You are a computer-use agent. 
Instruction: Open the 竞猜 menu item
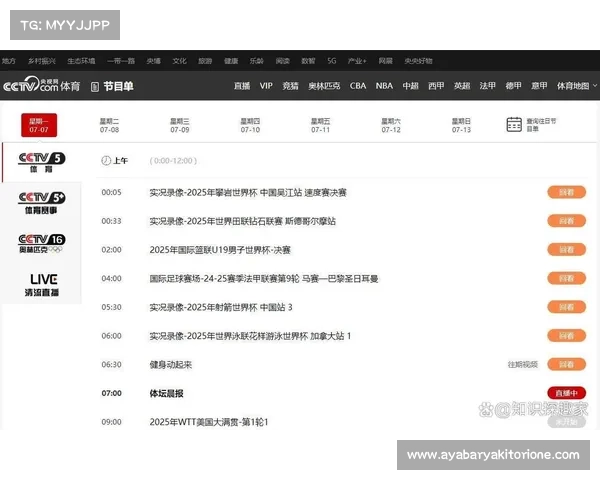tap(290, 86)
